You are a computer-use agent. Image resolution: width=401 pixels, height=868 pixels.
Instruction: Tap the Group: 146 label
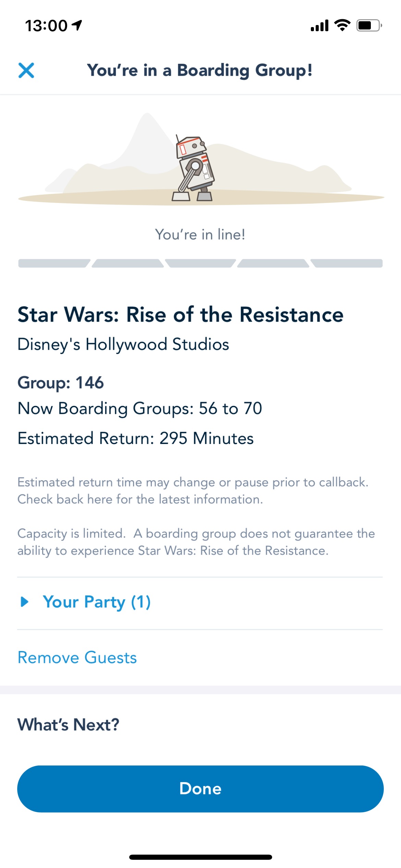pyautogui.click(x=61, y=383)
